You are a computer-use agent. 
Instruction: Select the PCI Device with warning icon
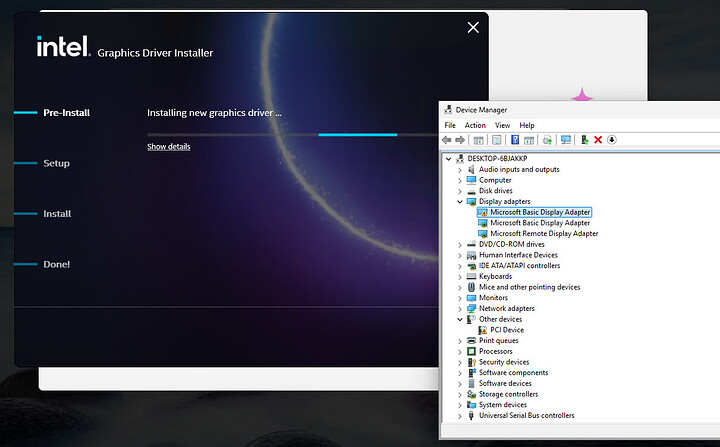(x=506, y=330)
